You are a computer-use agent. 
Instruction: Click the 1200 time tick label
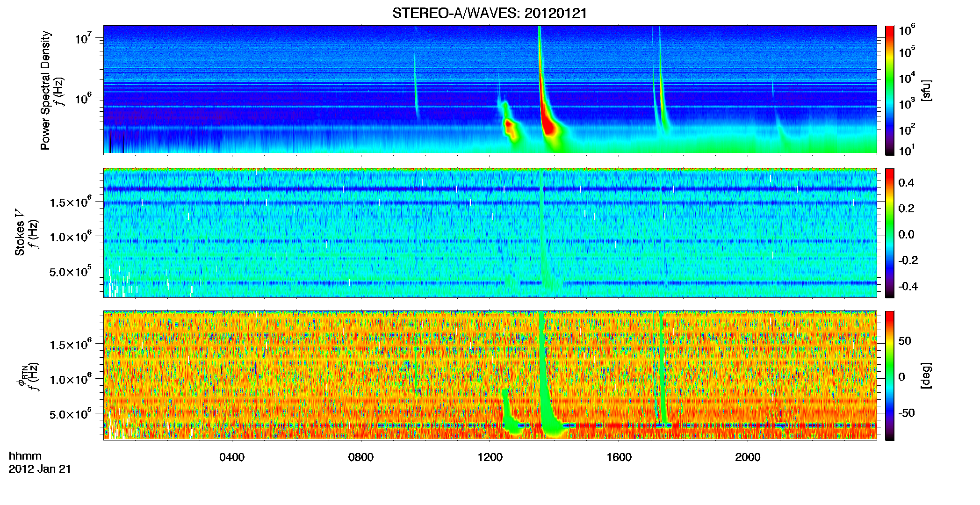coord(490,457)
